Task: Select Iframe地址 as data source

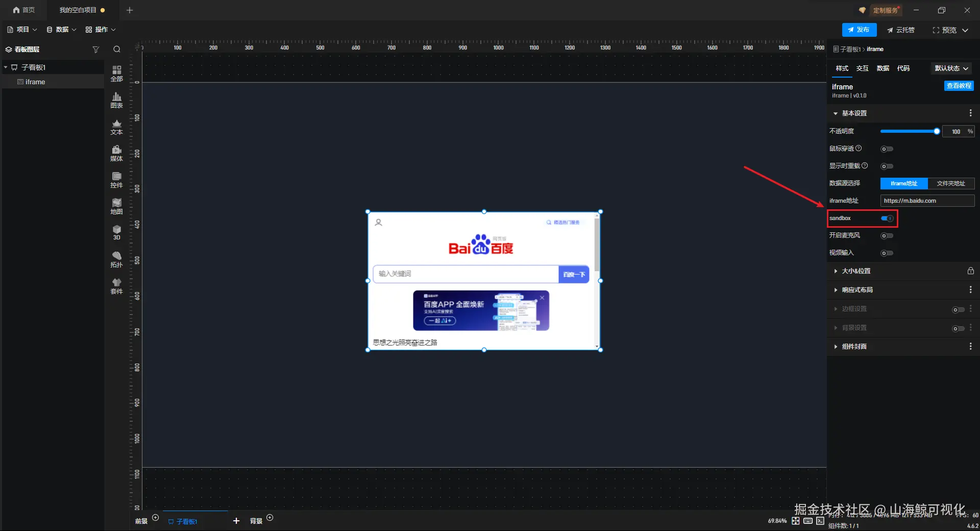Action: 904,183
